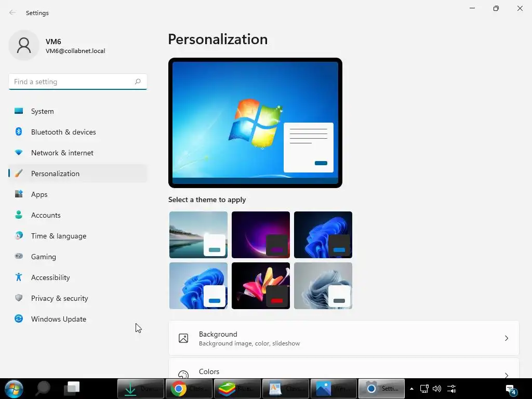Click the Time & language clock icon
The width and height of the screenshot is (532, 399).
pos(19,235)
